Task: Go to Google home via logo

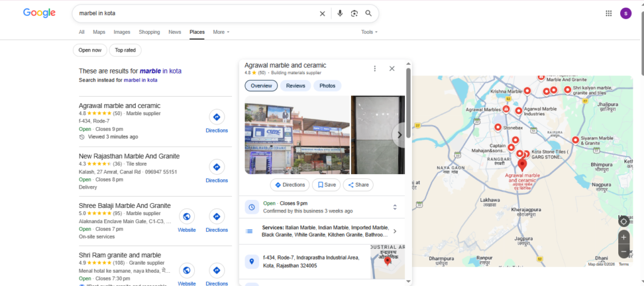Action: (x=40, y=13)
